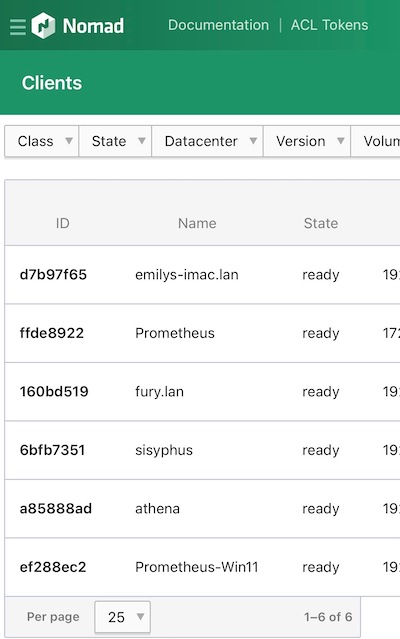This screenshot has height=639, width=400.
Task: Click the Nomad hexagon logo
Action: [43, 26]
